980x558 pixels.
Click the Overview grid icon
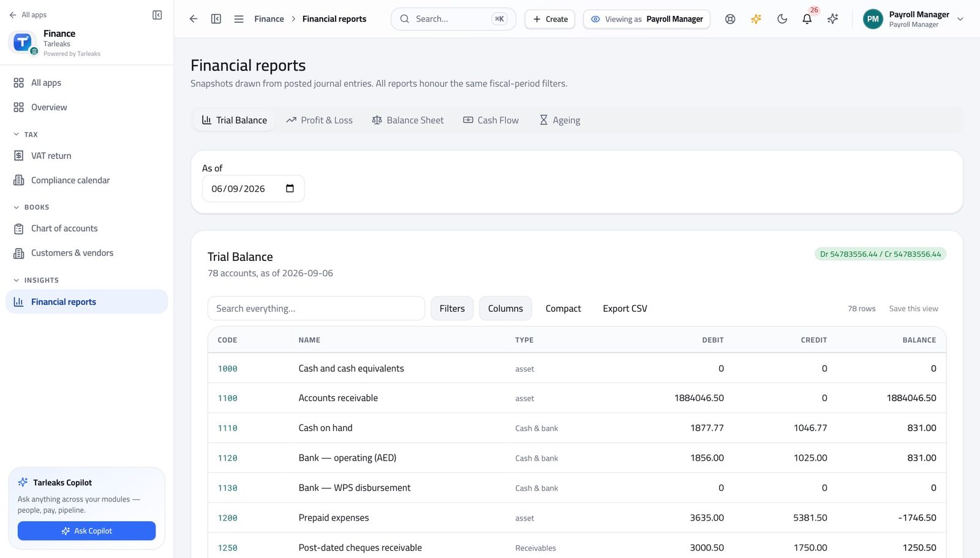point(18,107)
